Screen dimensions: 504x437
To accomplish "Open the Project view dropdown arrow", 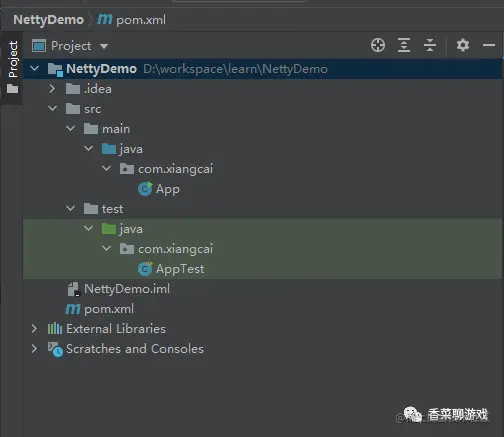I will [104, 46].
